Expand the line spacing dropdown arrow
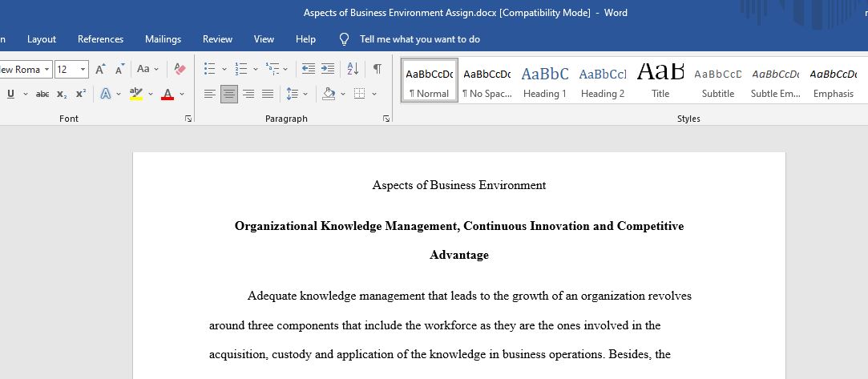 pos(305,94)
